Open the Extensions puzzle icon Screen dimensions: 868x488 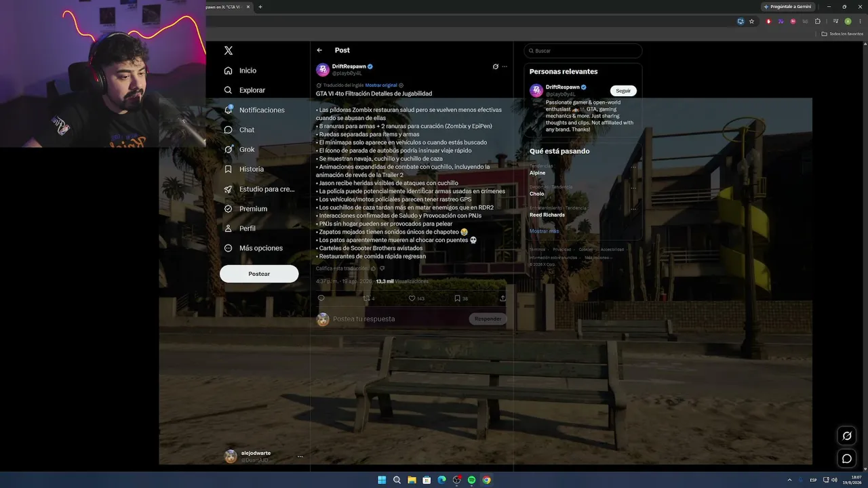pos(818,21)
